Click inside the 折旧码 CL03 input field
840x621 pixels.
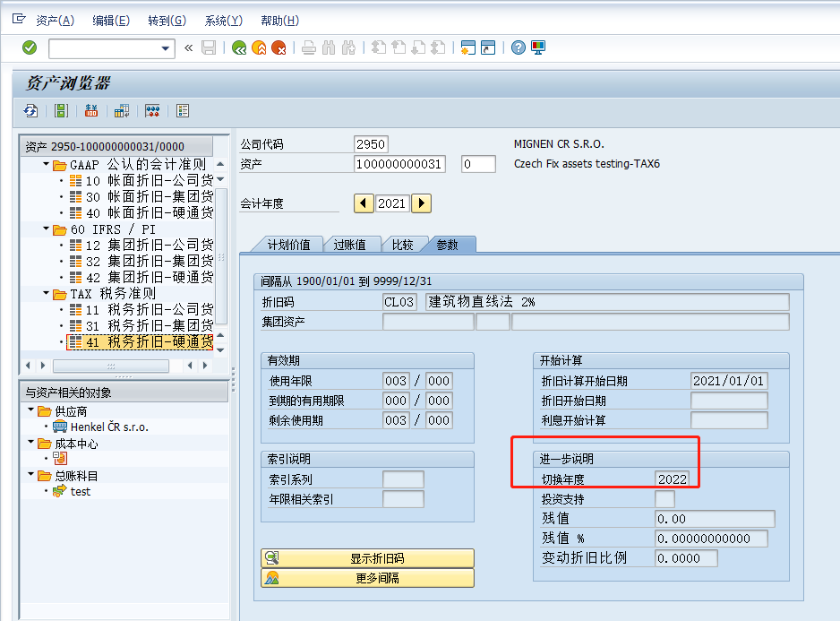pyautogui.click(x=399, y=302)
